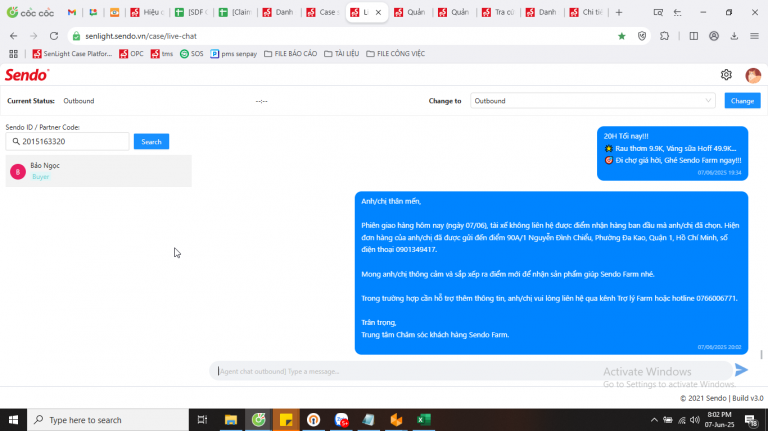
Task: Switch to the Tra cứ tab
Action: (499, 12)
